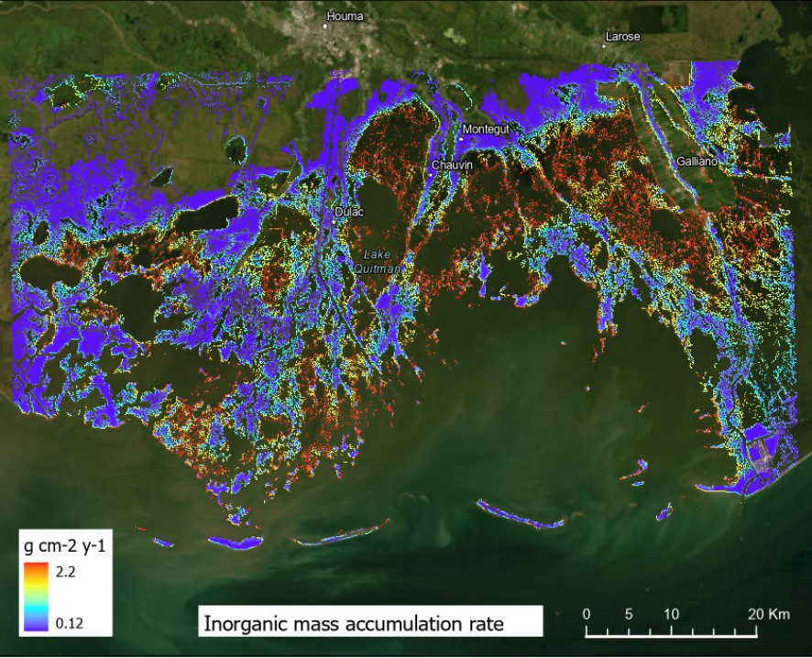
Task: Click the legend maximum value 2.2
Action: point(70,572)
